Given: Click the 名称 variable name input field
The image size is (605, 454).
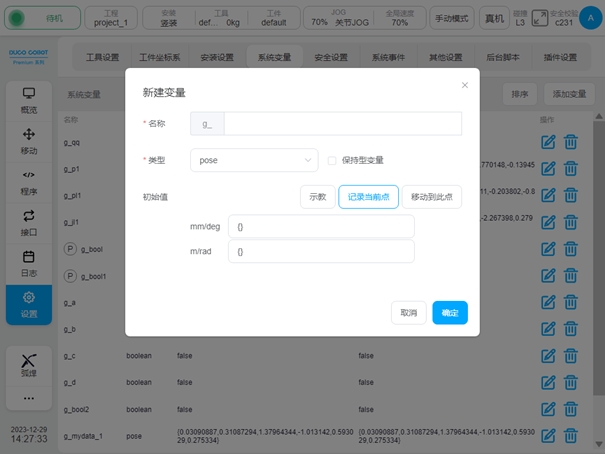Looking at the screenshot, I should coord(342,124).
